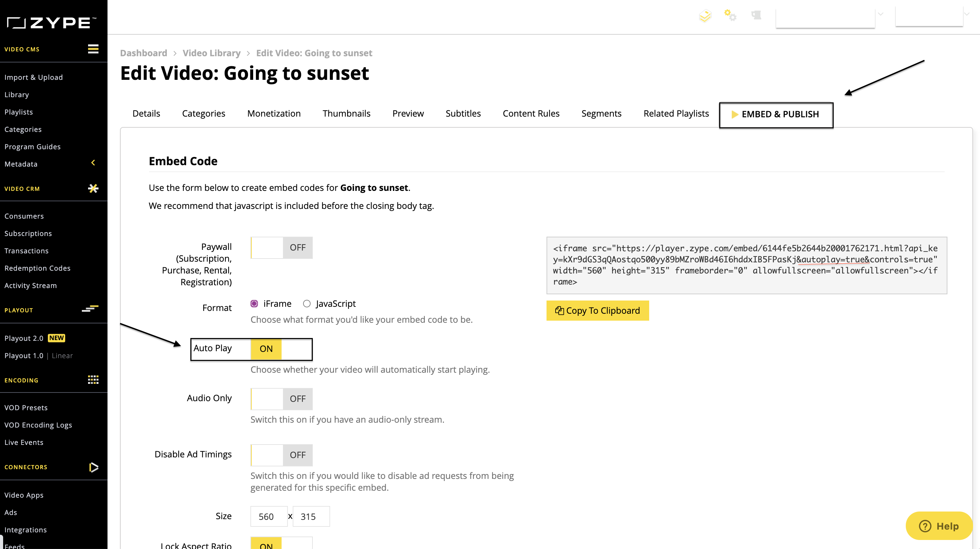980x549 pixels.
Task: Open Playlists in the sidebar
Action: tap(19, 112)
